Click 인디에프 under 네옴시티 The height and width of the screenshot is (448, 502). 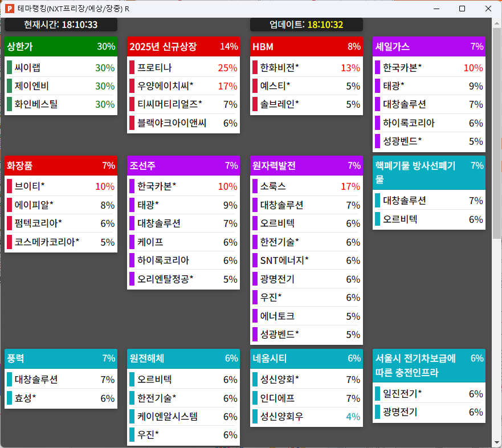pyautogui.click(x=307, y=398)
